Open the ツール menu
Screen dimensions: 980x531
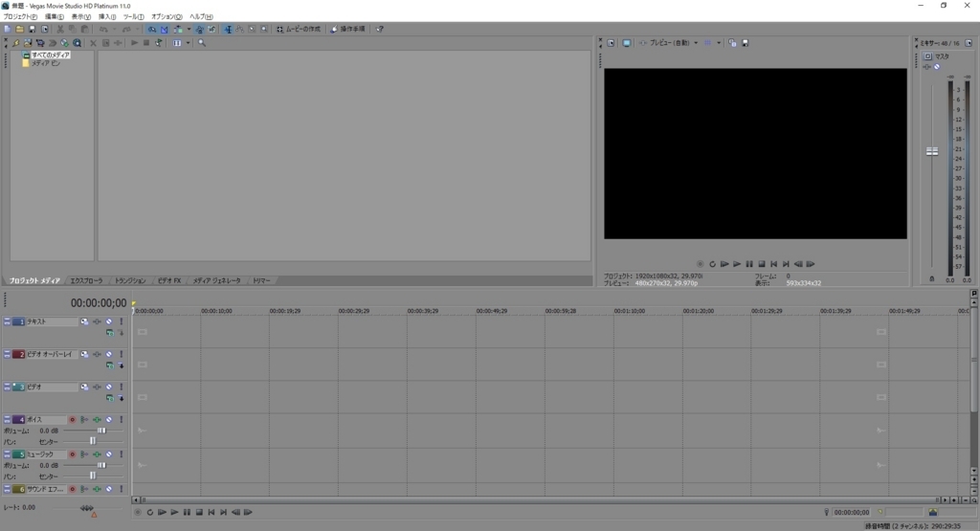(133, 17)
